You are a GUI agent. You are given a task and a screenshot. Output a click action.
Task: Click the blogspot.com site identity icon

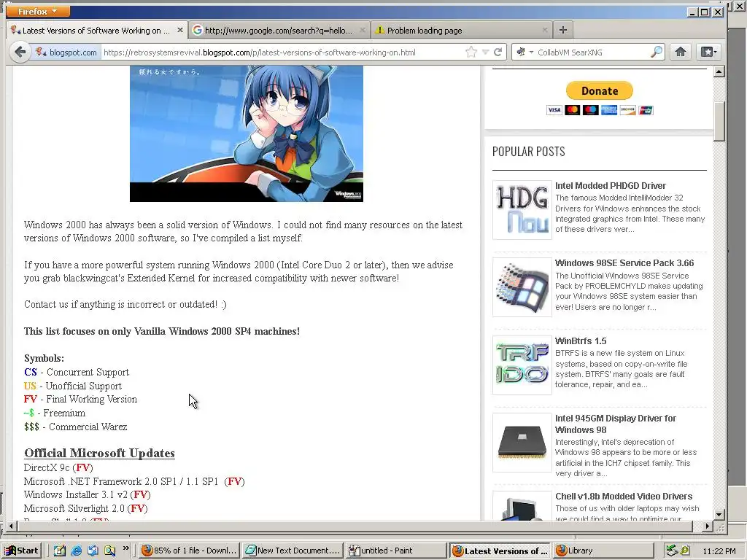click(x=66, y=52)
